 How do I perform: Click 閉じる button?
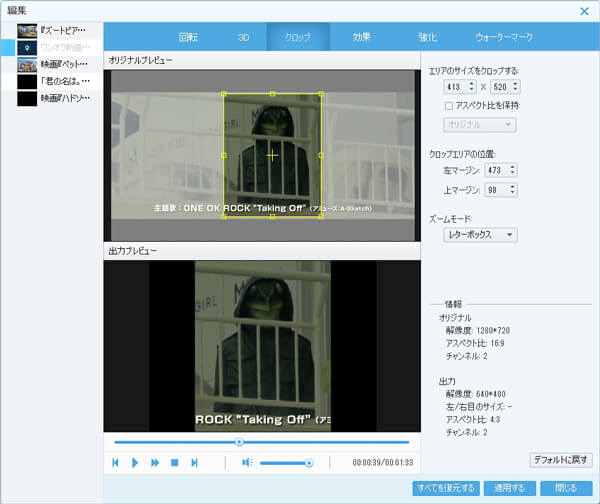pos(566,488)
